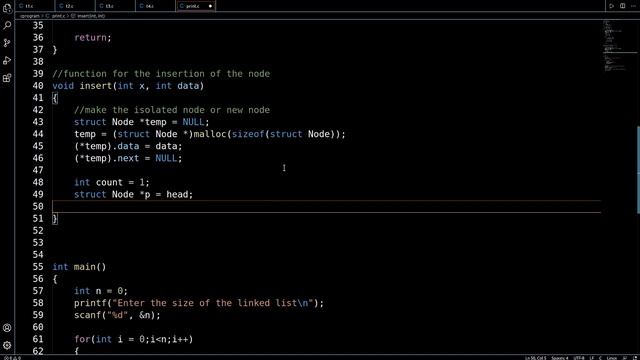Image resolution: width=640 pixels, height=360 pixels.
Task: Click 'int count = 1;' line
Action: point(112,182)
